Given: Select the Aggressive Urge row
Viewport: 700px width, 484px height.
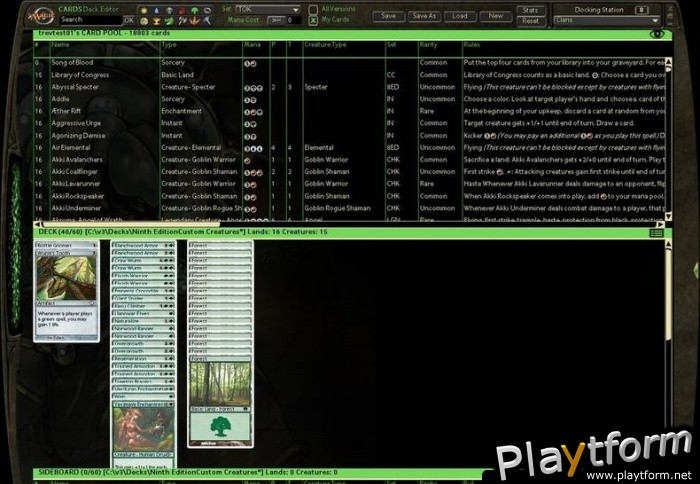Looking at the screenshot, I should 350,123.
